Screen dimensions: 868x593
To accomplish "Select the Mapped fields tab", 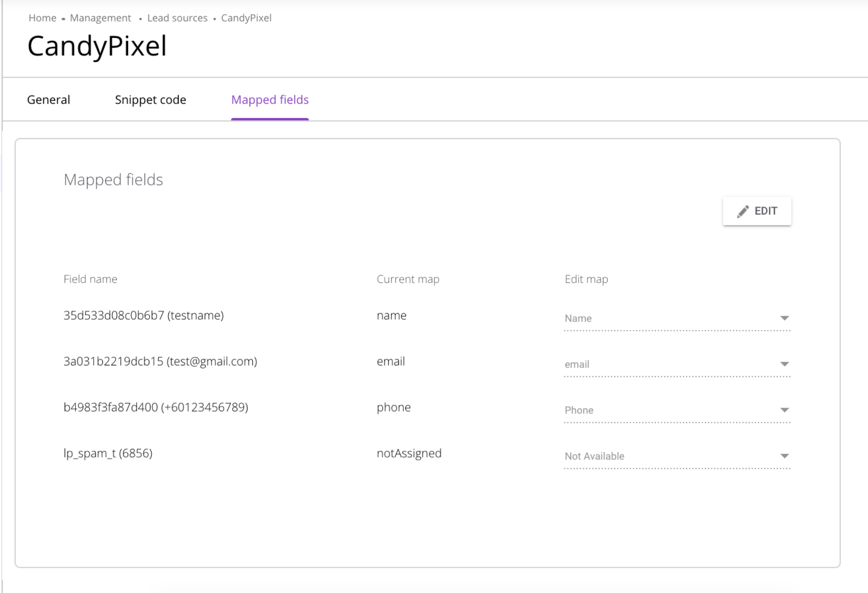I will [270, 100].
